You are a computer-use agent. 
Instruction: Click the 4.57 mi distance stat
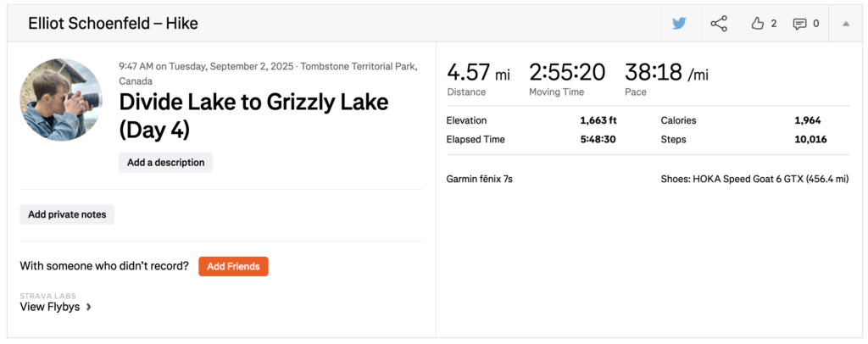478,74
